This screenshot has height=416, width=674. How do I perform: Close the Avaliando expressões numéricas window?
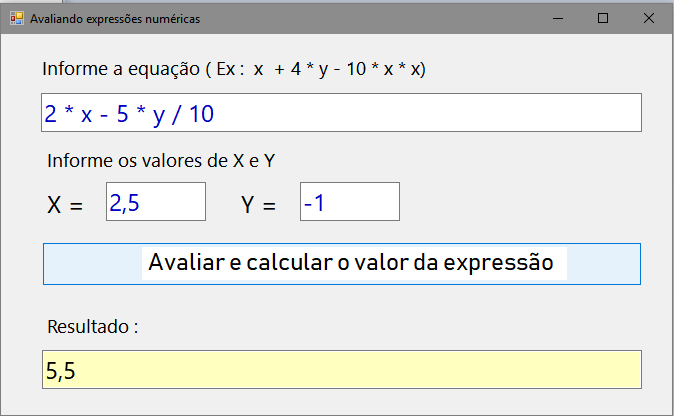click(x=649, y=19)
